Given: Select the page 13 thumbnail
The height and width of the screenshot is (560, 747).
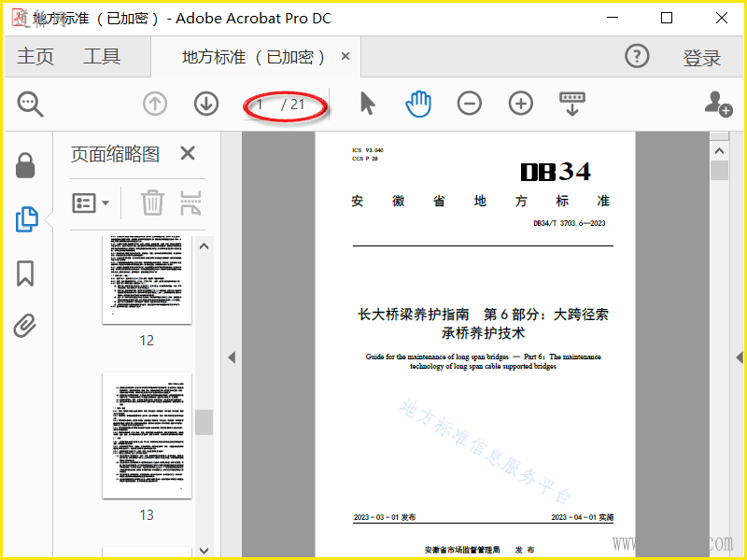Looking at the screenshot, I should point(147,435).
